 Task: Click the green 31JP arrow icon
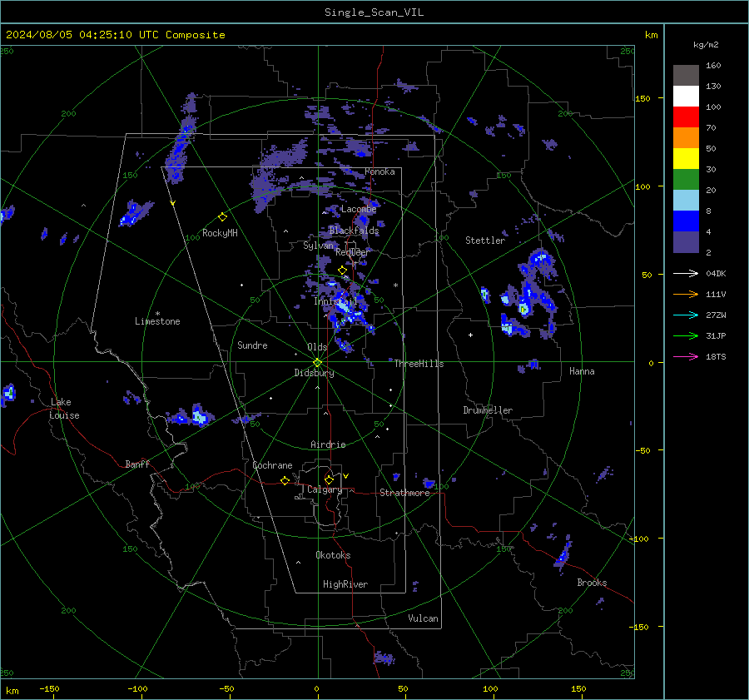tap(686, 336)
